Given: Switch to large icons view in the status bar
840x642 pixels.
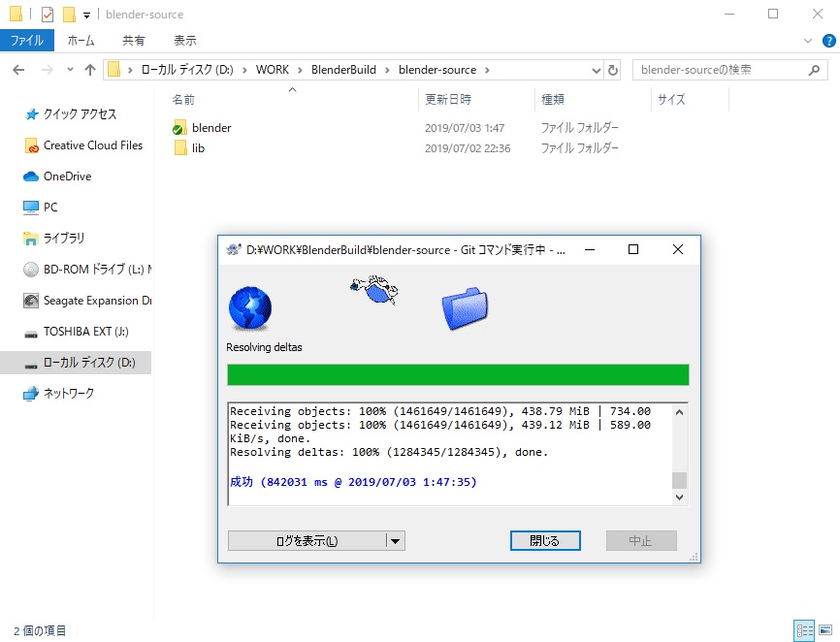Looking at the screenshot, I should tap(825, 630).
